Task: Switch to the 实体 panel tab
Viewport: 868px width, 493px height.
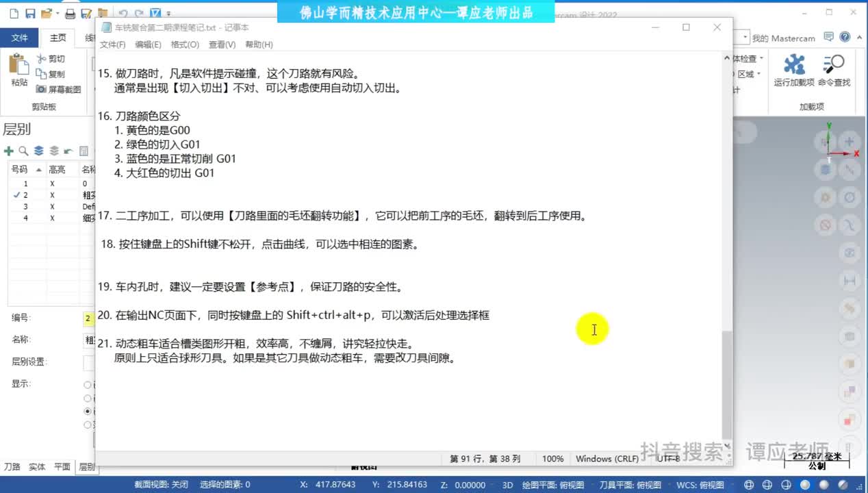Action: [x=37, y=467]
